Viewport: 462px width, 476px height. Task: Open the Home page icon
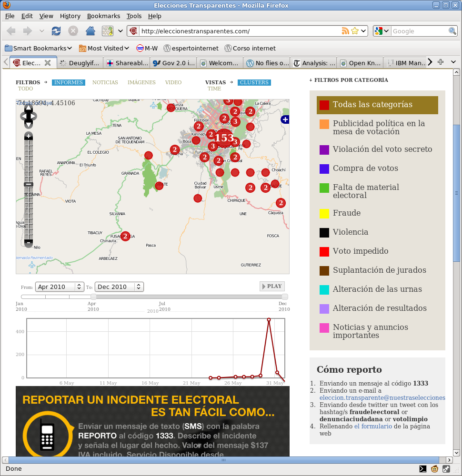coord(90,31)
